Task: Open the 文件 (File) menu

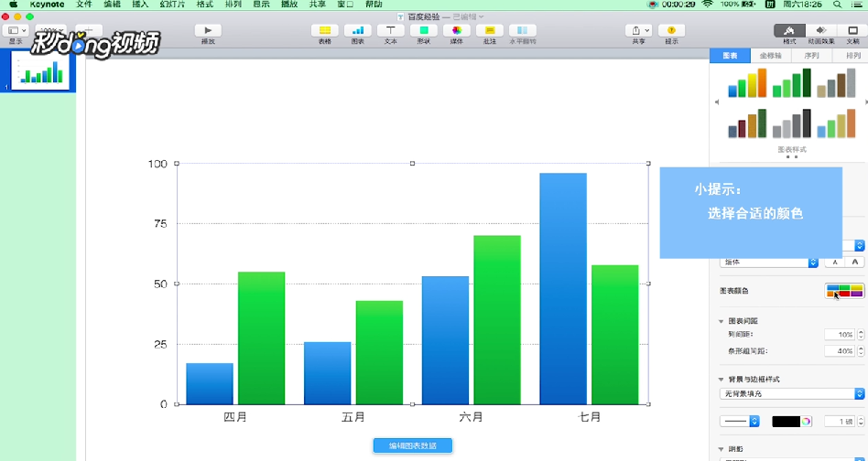Action: tap(84, 4)
